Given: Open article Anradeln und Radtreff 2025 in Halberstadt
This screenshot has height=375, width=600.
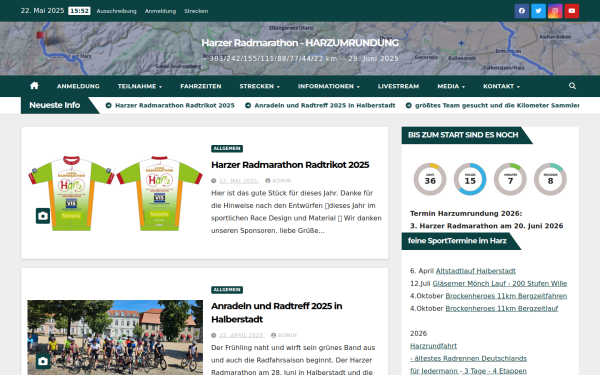Looking at the screenshot, I should (x=277, y=313).
